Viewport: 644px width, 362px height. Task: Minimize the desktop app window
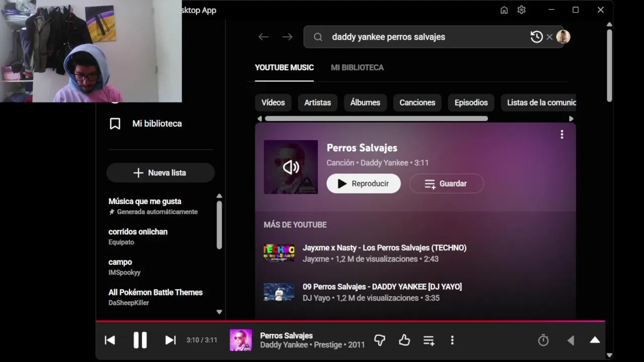[x=551, y=10]
